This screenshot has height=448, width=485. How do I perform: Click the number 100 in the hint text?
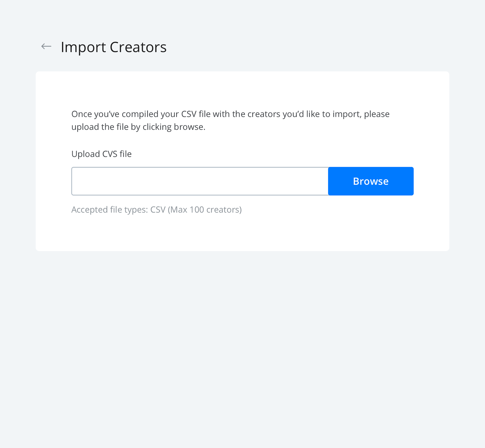[x=197, y=210]
